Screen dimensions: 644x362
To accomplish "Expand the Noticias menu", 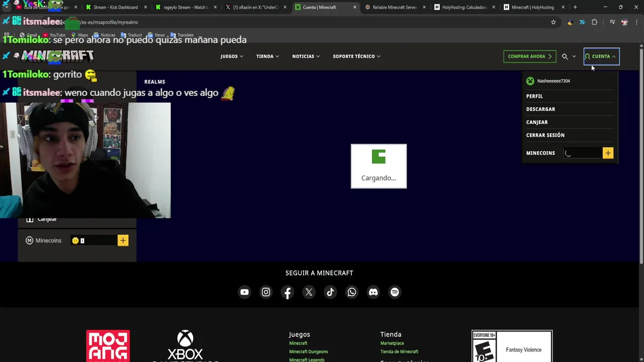I will pos(306,56).
